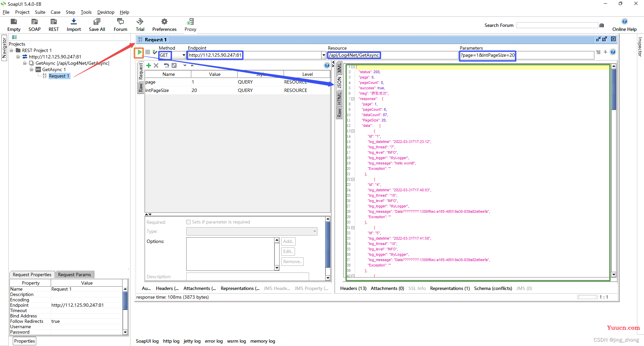The width and height of the screenshot is (644, 346).
Task: Open Online Help icon
Action: (x=624, y=21)
